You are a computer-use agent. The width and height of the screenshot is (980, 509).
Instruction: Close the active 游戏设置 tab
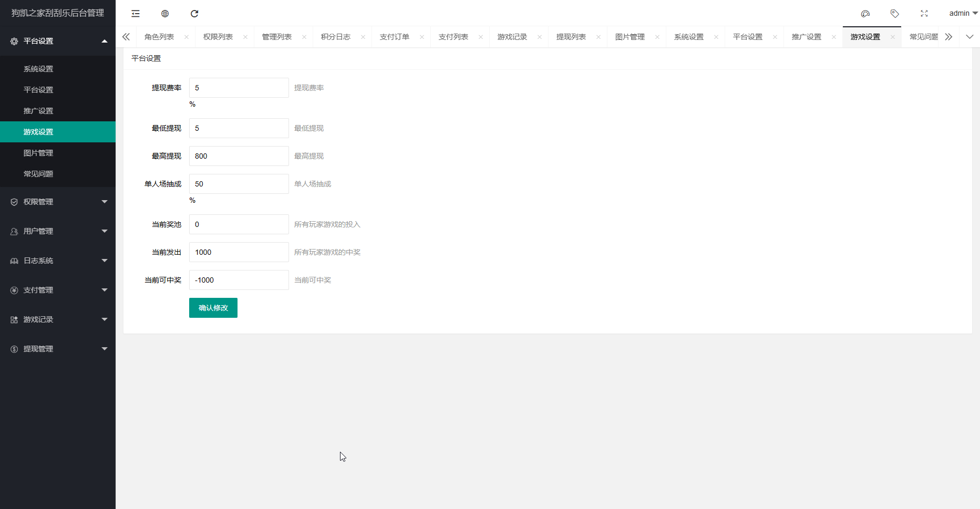pos(893,37)
